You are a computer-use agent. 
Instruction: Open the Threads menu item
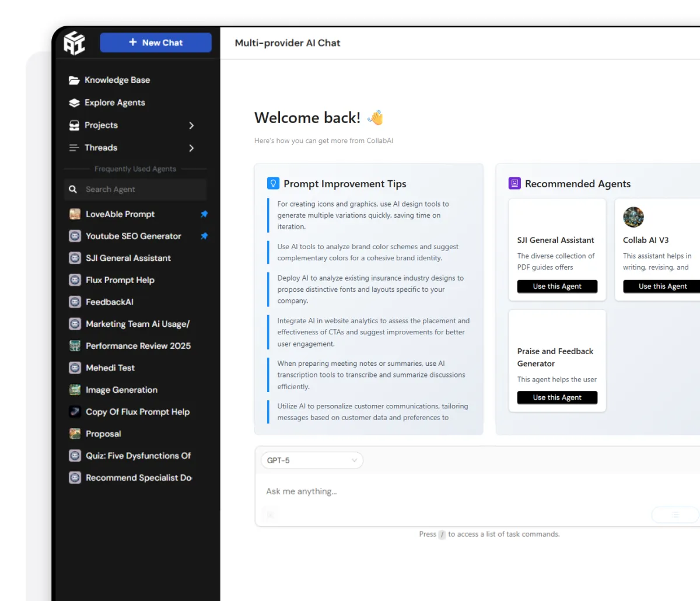pos(101,148)
